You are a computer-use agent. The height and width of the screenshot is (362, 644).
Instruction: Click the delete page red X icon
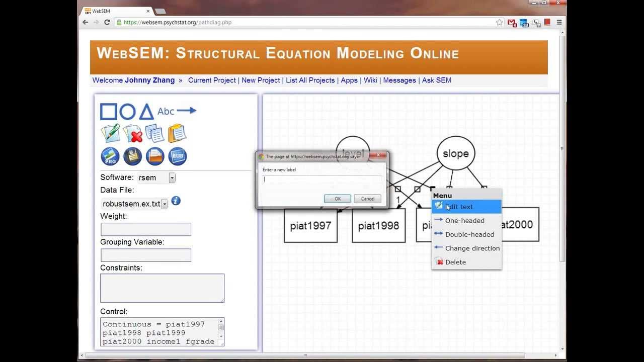pos(133,134)
